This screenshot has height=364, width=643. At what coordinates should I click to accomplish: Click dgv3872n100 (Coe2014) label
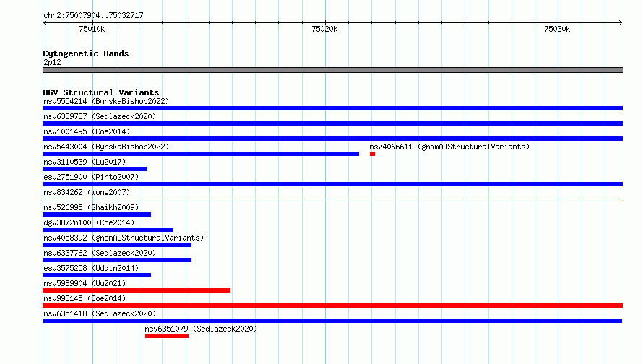(89, 222)
